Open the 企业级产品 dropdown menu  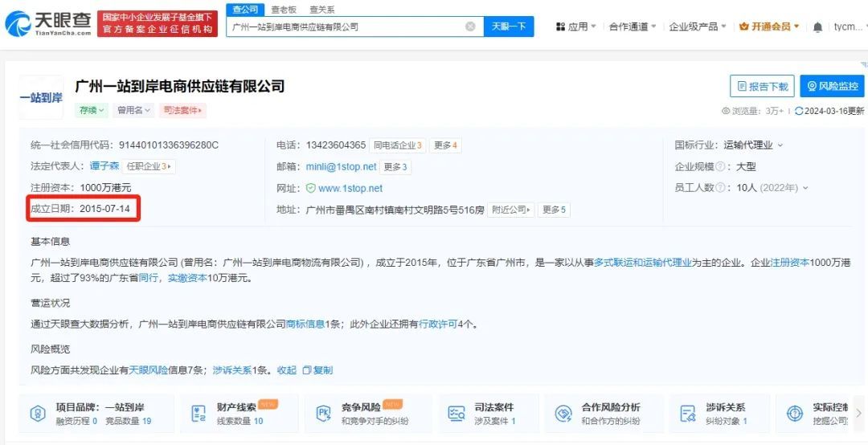click(x=698, y=27)
